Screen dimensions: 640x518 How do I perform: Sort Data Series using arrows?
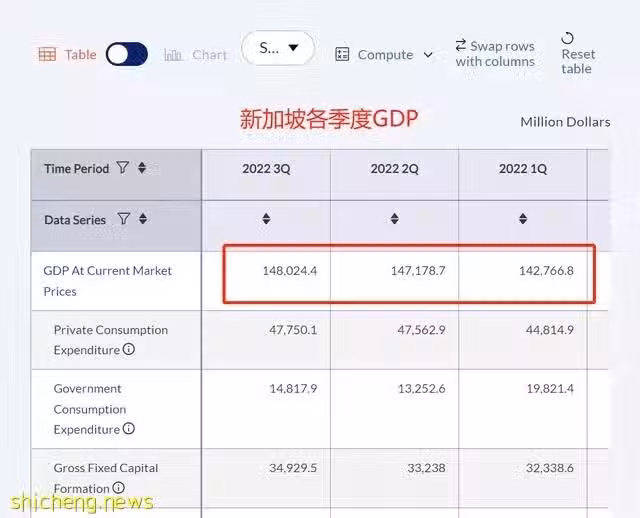pyautogui.click(x=142, y=219)
